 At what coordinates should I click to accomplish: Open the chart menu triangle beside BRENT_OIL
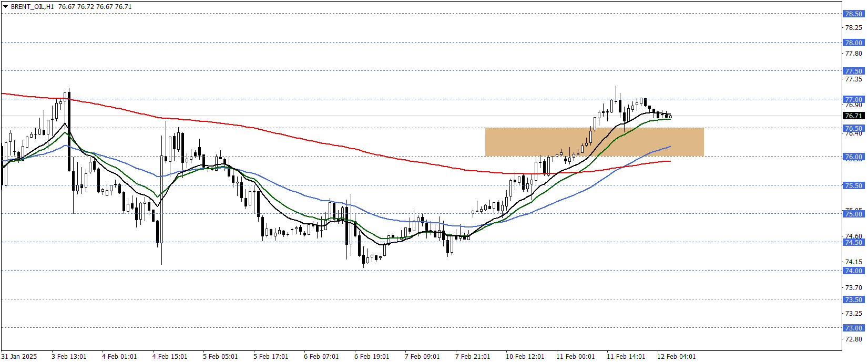[x=5, y=7]
